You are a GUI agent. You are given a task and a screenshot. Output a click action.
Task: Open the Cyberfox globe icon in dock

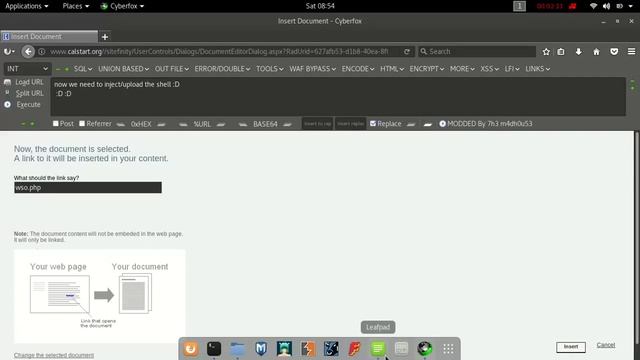pos(425,349)
